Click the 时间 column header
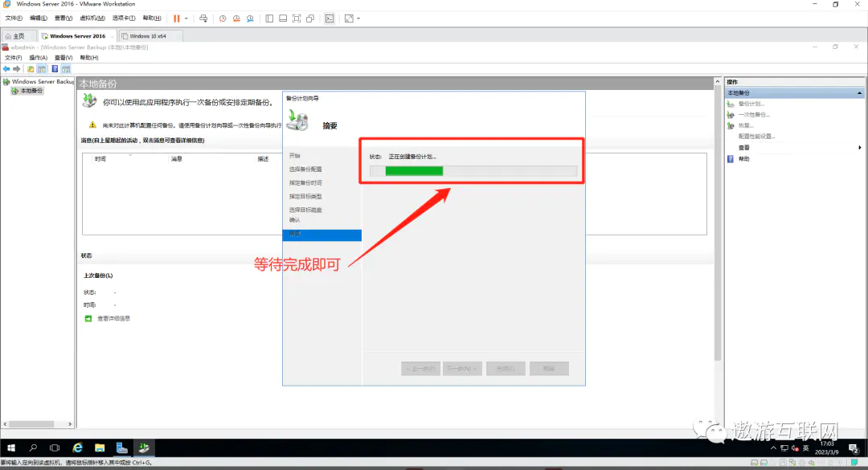This screenshot has width=868, height=470. pyautogui.click(x=100, y=159)
